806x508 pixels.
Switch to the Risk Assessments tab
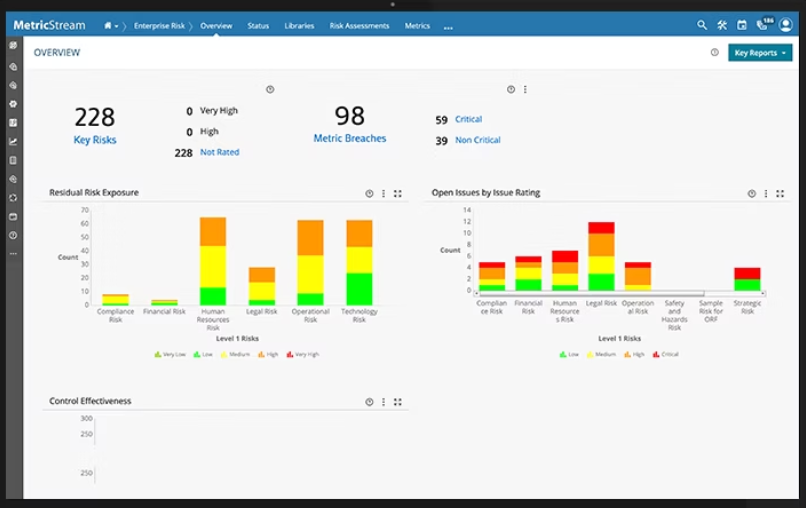[359, 26]
